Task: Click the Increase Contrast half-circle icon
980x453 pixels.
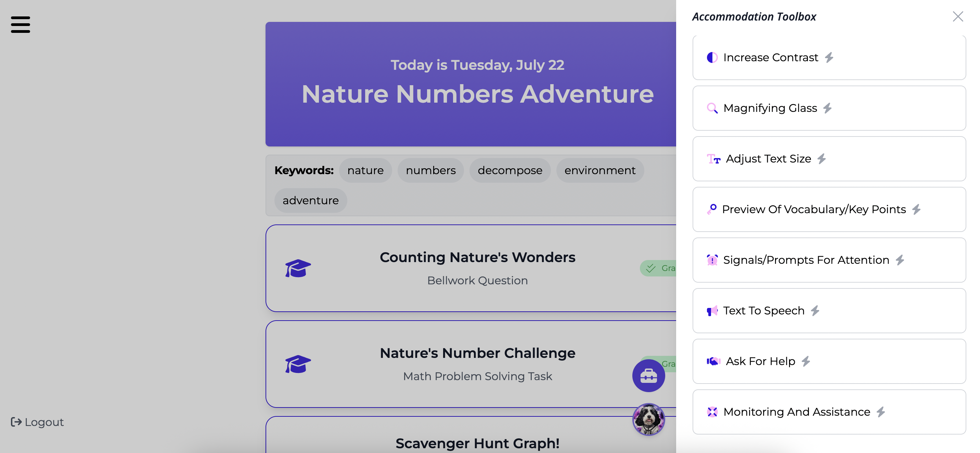Action: coord(712,57)
